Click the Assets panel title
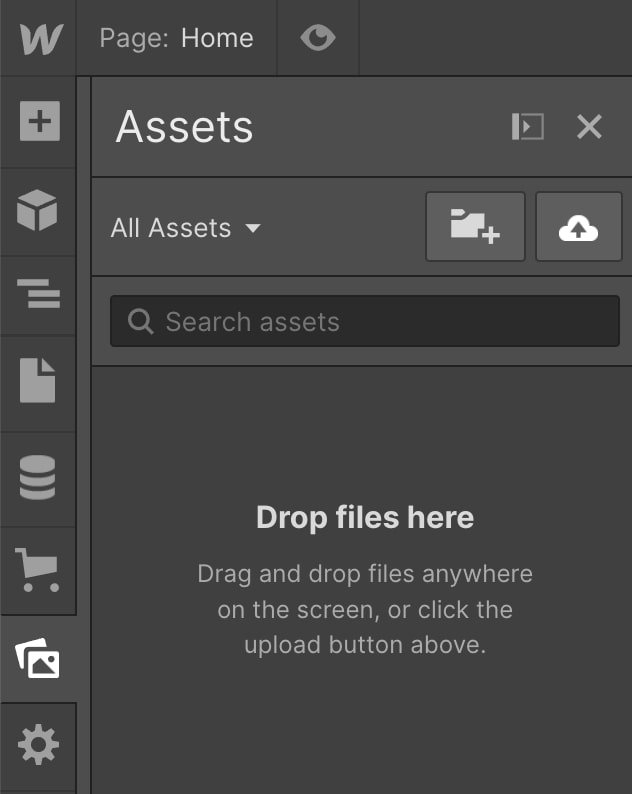The image size is (632, 794). (x=184, y=127)
